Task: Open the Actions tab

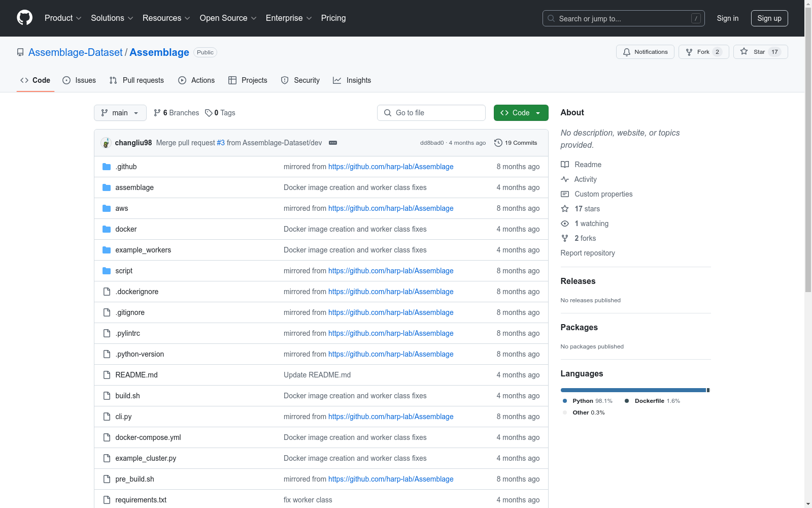Action: pyautogui.click(x=196, y=80)
